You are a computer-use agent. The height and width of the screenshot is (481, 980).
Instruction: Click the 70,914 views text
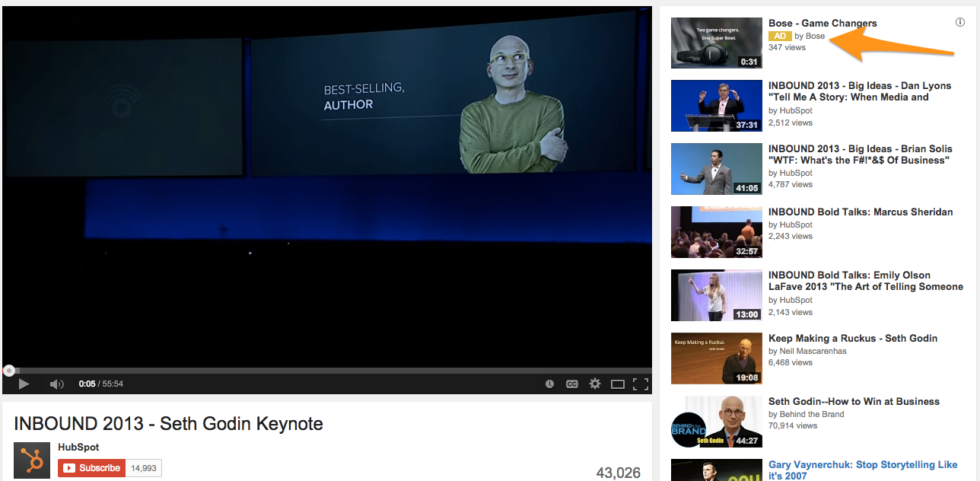[793, 425]
